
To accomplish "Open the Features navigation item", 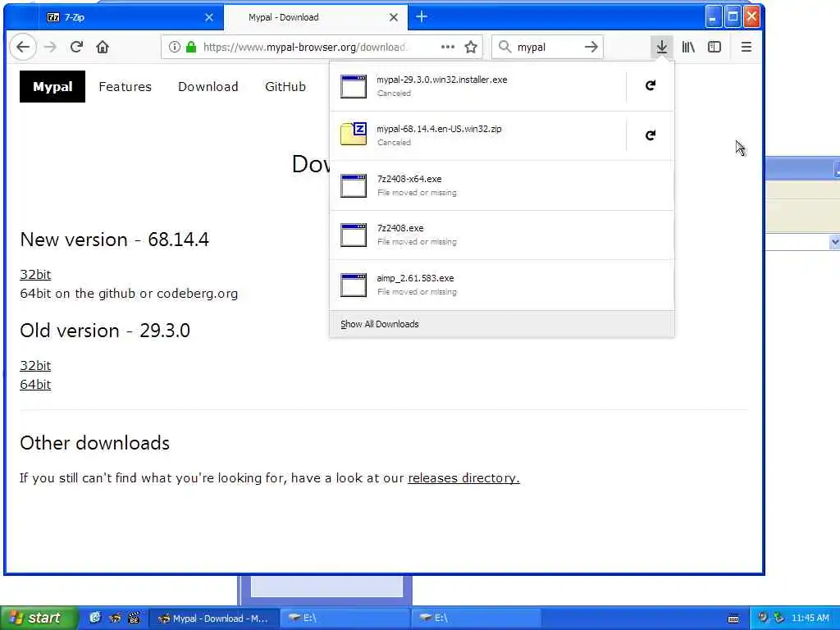I will [126, 87].
